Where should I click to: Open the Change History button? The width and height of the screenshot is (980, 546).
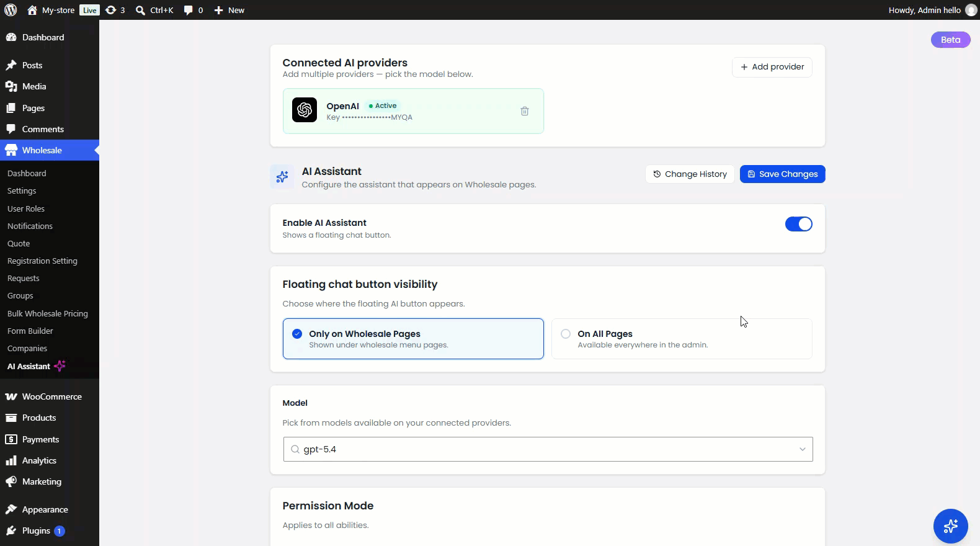pos(690,174)
